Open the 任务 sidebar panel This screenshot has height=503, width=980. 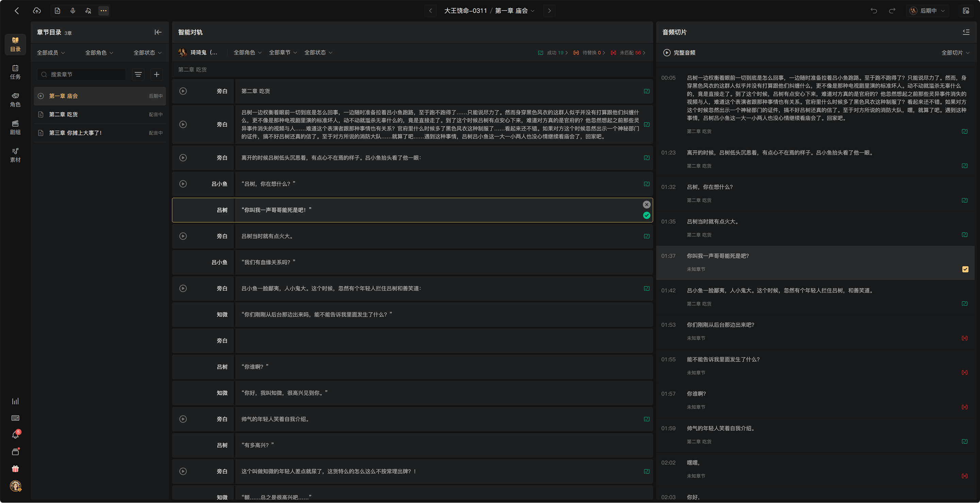click(x=15, y=72)
